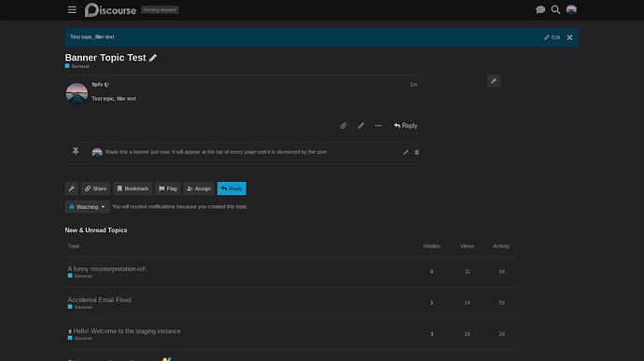Click replies count for Hello! Welcome topic
Screen dimensions: 644x361
[x=431, y=334]
